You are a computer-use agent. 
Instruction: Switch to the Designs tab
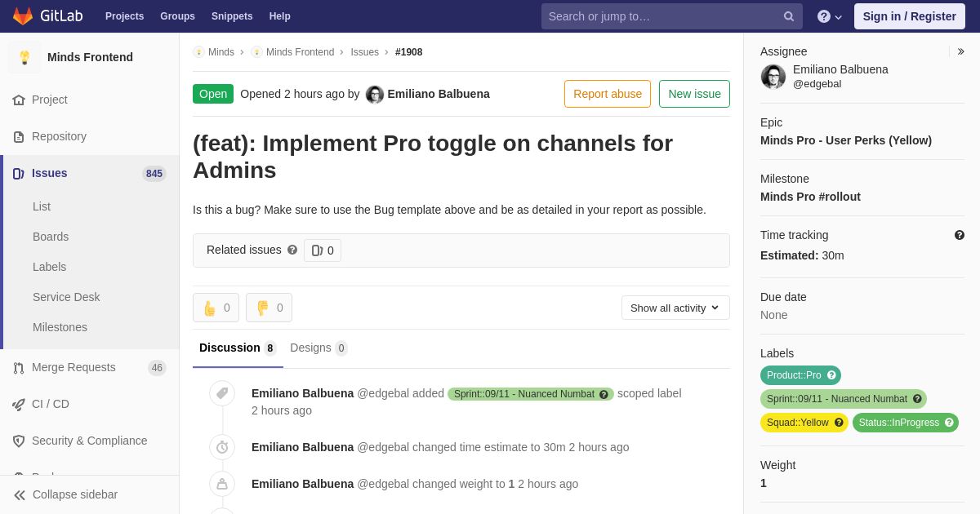(x=318, y=348)
